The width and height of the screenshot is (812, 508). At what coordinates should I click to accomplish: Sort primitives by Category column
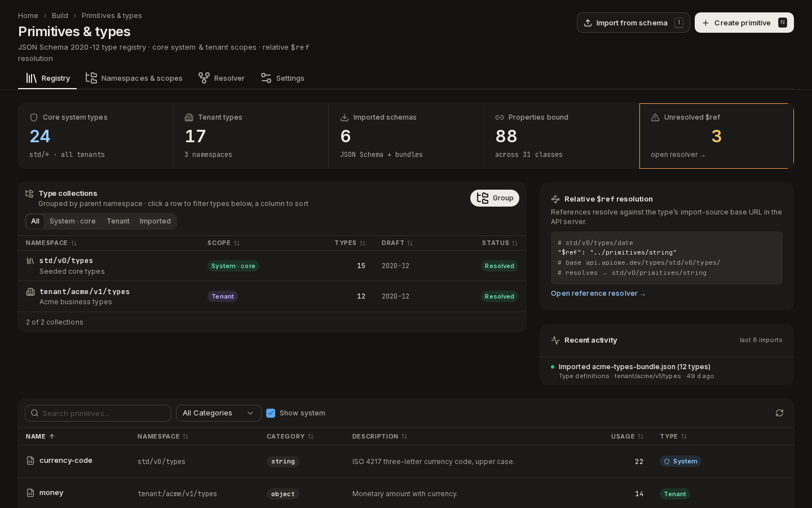(x=290, y=436)
